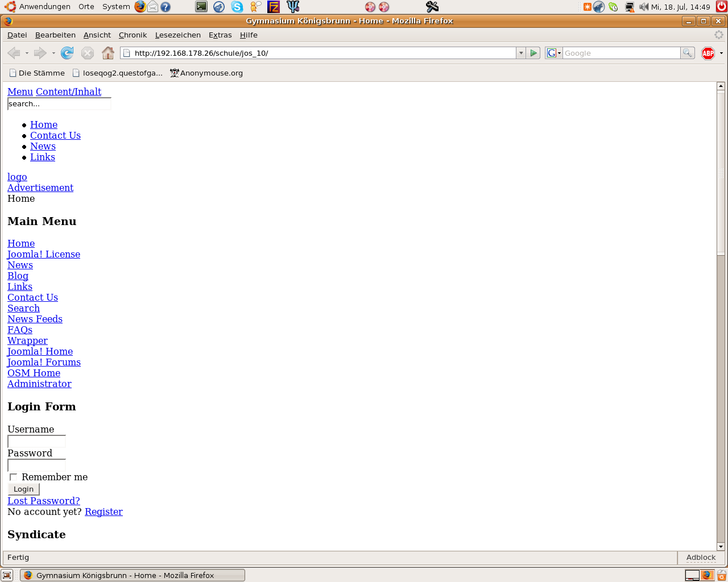Click the Firefox reload page button

67,53
